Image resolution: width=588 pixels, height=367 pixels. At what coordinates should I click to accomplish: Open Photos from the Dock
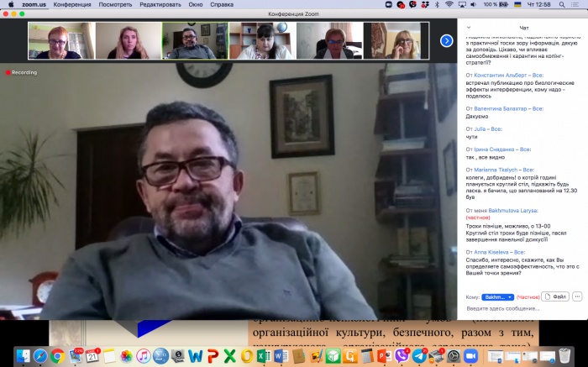point(126,356)
